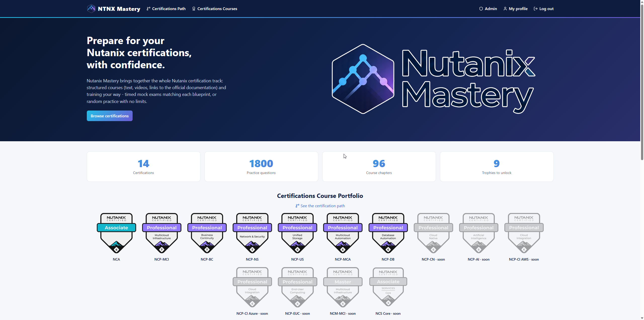Log out of the site
This screenshot has width=644, height=320.
pyautogui.click(x=544, y=9)
